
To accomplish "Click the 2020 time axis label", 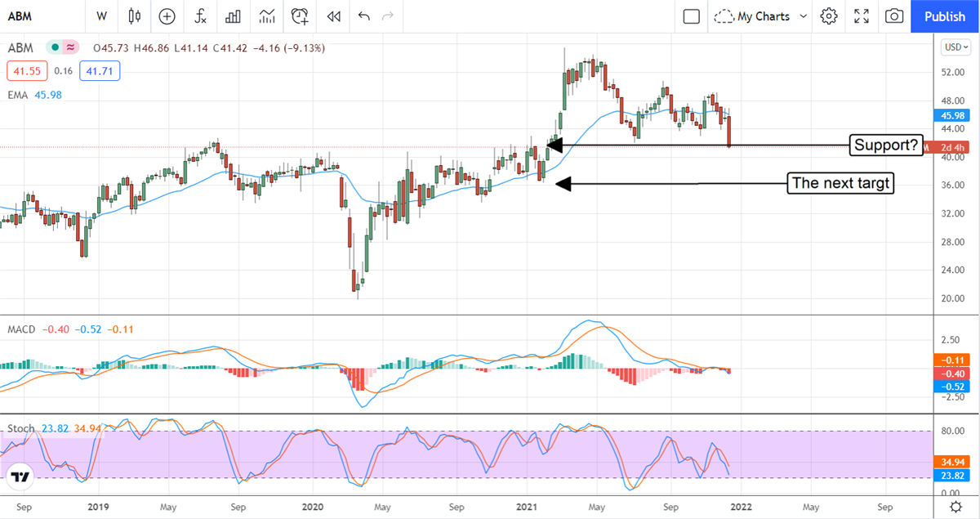I will tap(314, 507).
